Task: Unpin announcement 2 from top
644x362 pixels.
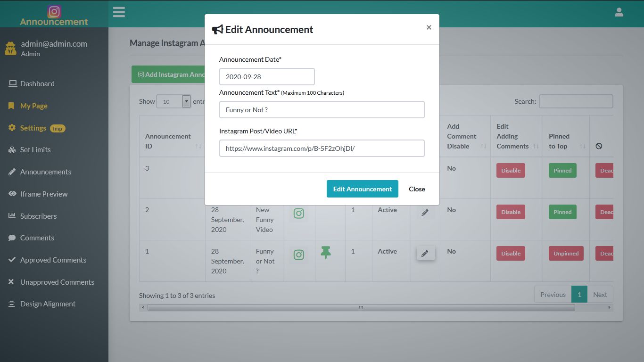Action: coord(562,212)
